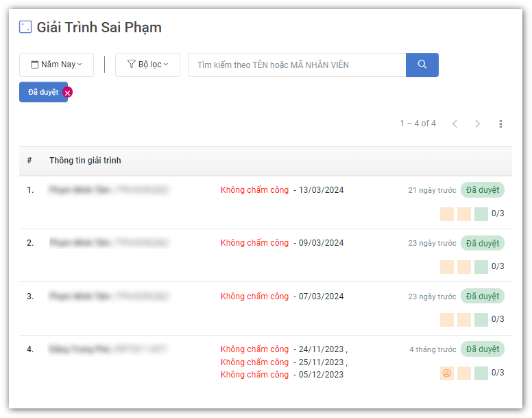
Task: Click the first orange square in row 2
Action: pyautogui.click(x=446, y=266)
